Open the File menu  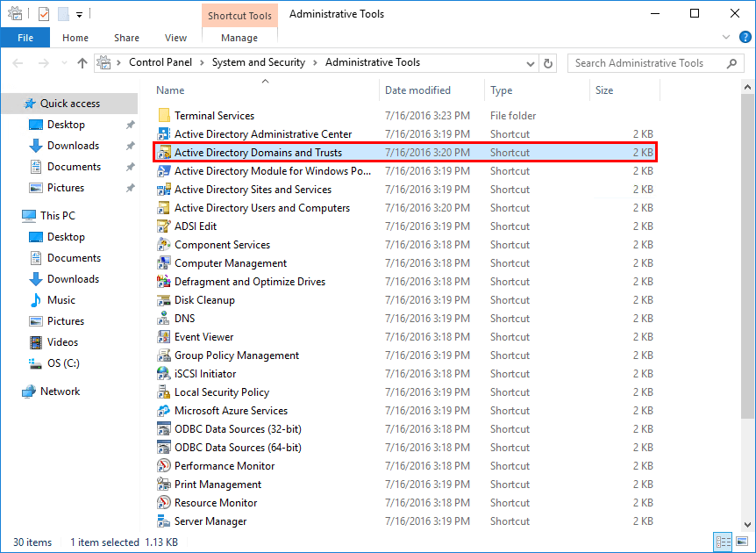click(25, 38)
